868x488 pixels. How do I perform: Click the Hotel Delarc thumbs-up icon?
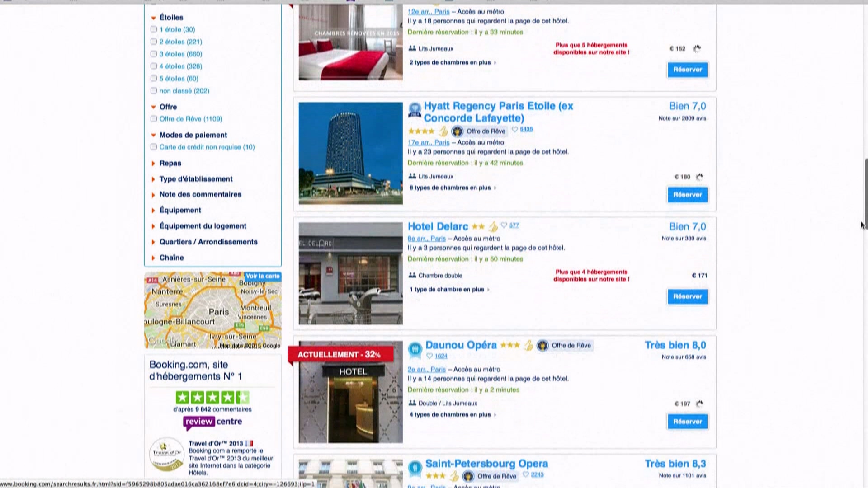tap(493, 226)
